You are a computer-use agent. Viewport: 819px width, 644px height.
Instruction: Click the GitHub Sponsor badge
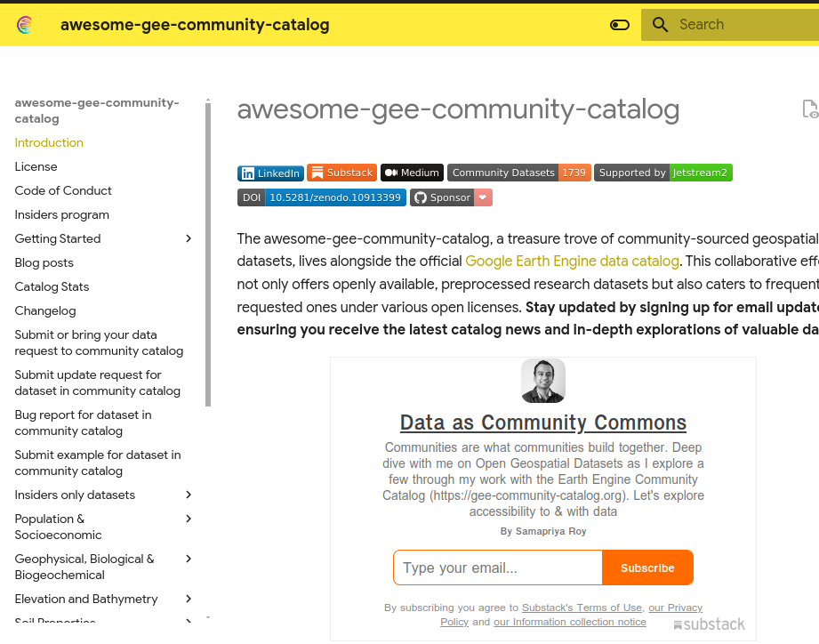click(x=451, y=197)
